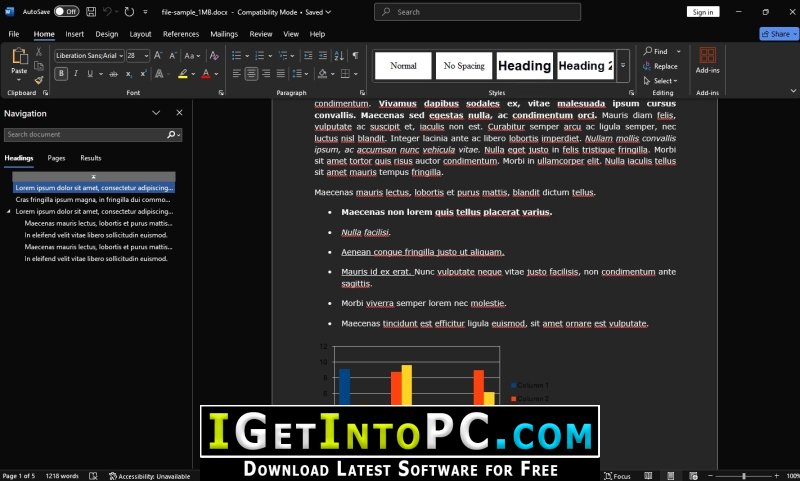Click the Save disk icon
800x481 pixels.
pos(91,12)
